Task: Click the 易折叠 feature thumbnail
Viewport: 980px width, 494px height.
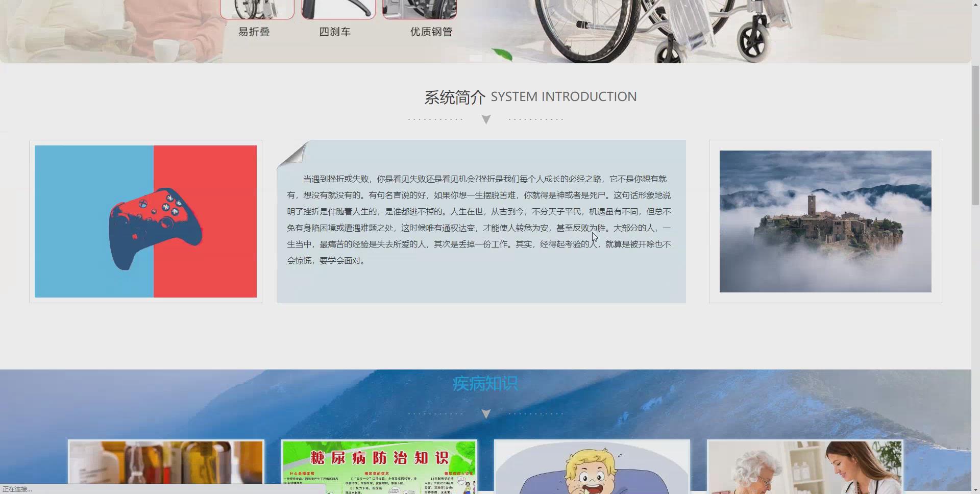Action: (x=257, y=9)
